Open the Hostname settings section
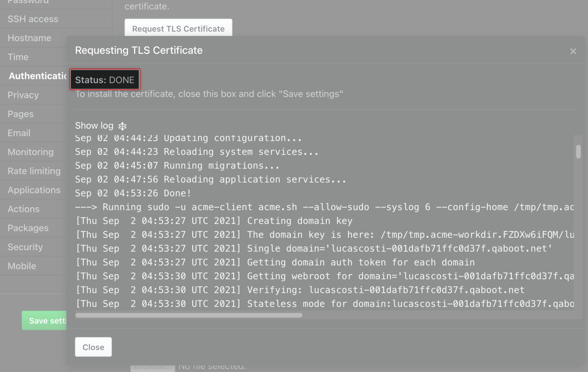This screenshot has height=372, width=588. pyautogui.click(x=30, y=38)
